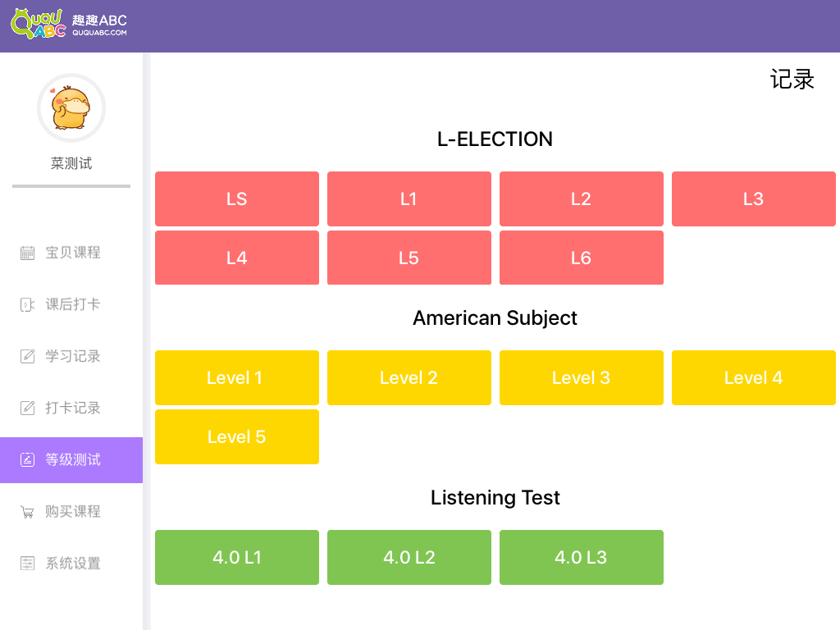Click the sliders icon for 系统设置
The image size is (840, 630).
27,564
